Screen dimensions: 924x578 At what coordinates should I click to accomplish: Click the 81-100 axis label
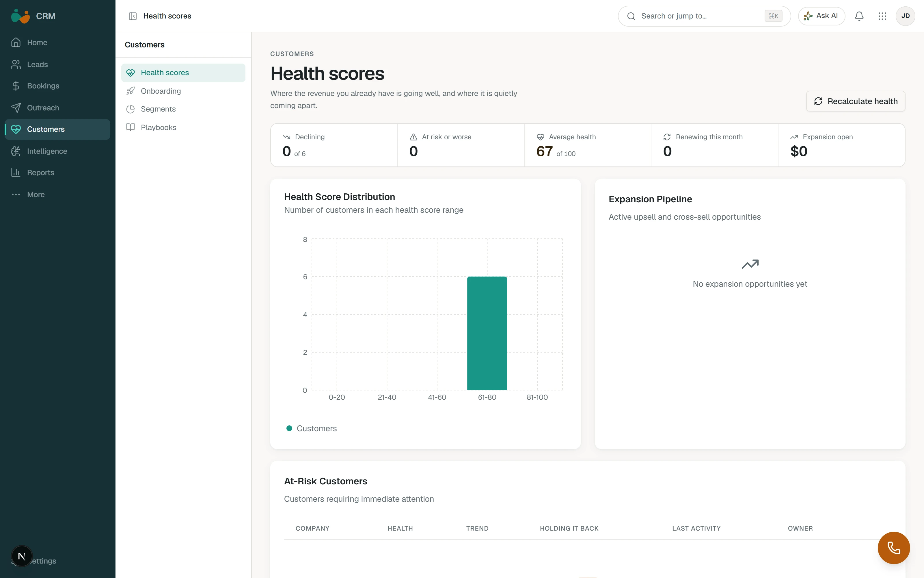pos(537,398)
